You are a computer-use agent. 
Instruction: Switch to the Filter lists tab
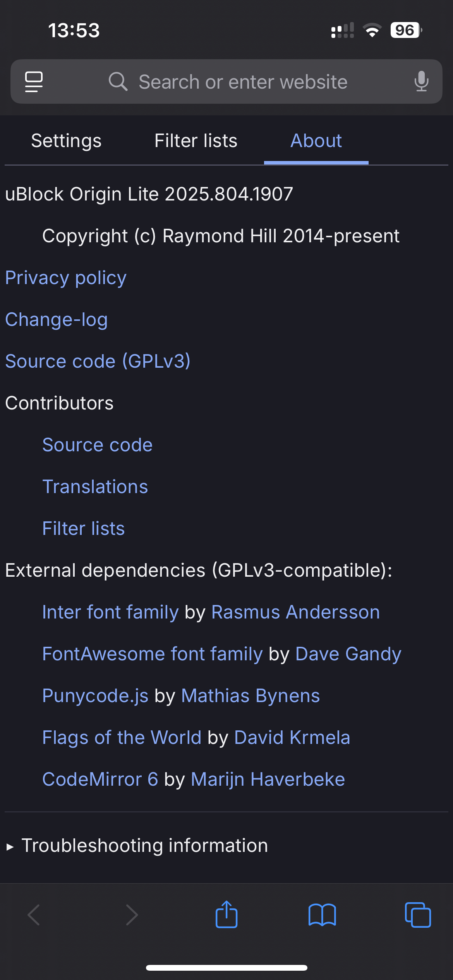tap(196, 140)
